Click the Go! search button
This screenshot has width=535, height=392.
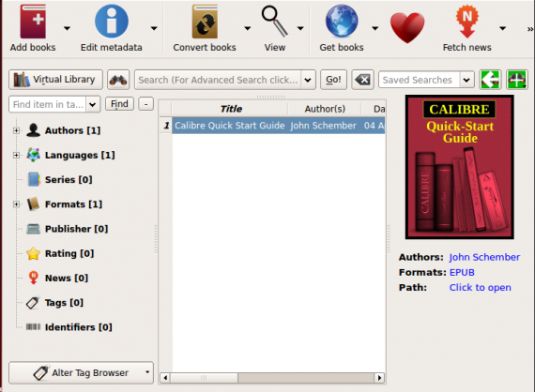click(x=333, y=80)
